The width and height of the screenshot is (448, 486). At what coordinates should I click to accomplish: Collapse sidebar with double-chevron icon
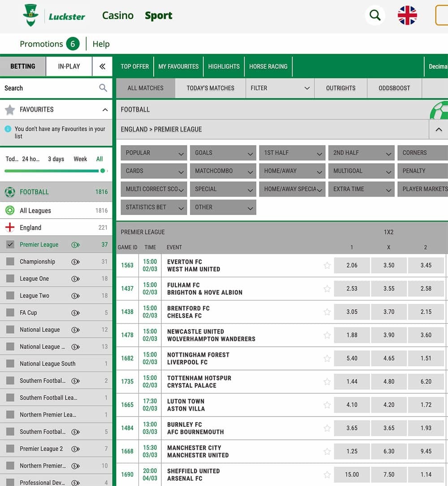(x=102, y=66)
